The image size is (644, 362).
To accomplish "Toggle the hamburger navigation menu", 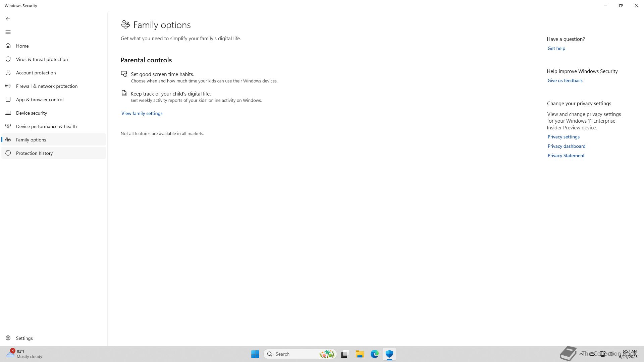I will coord(8,32).
